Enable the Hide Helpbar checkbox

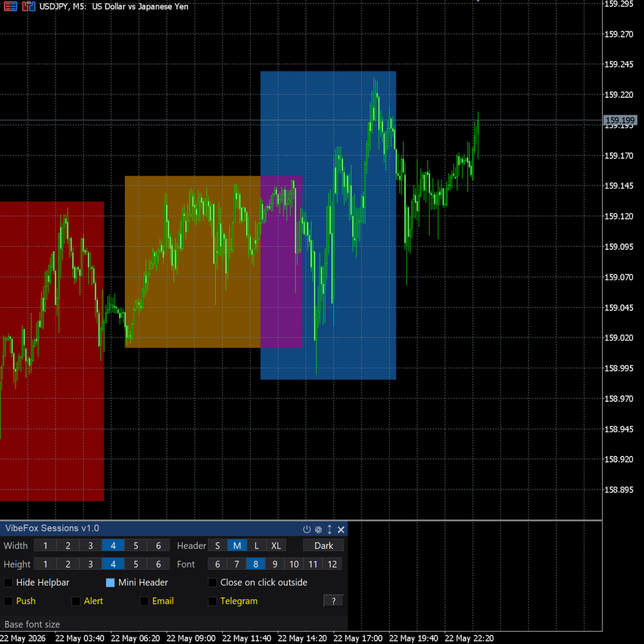click(8, 582)
